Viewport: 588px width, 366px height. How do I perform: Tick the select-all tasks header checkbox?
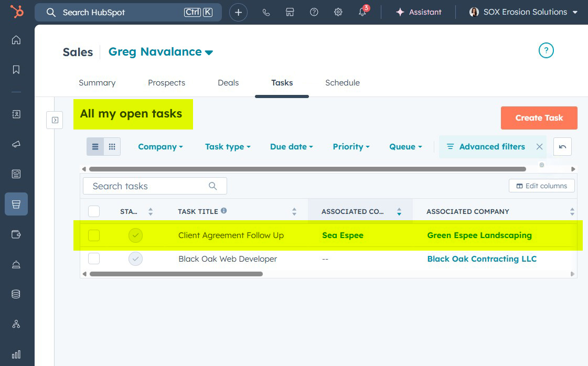click(94, 211)
